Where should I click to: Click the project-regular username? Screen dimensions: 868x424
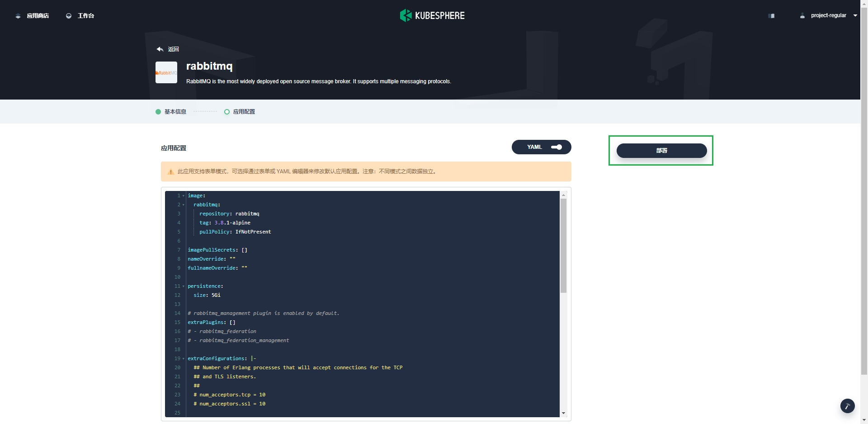(x=828, y=15)
